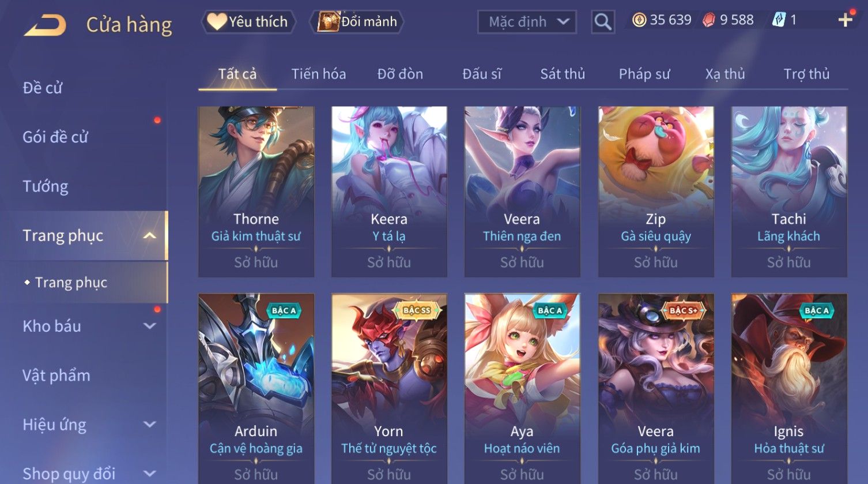Expand the Kho báu sidebar section

pyautogui.click(x=149, y=326)
